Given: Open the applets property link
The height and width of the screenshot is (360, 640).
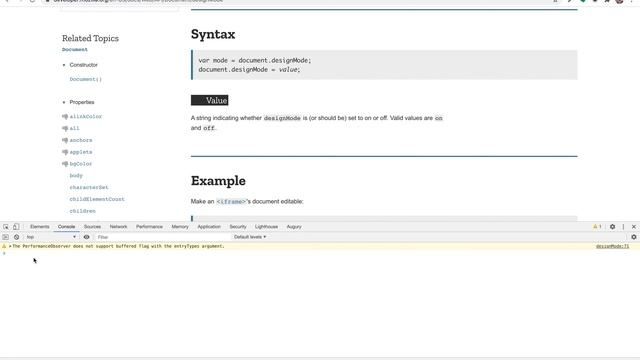Looking at the screenshot, I should (81, 152).
